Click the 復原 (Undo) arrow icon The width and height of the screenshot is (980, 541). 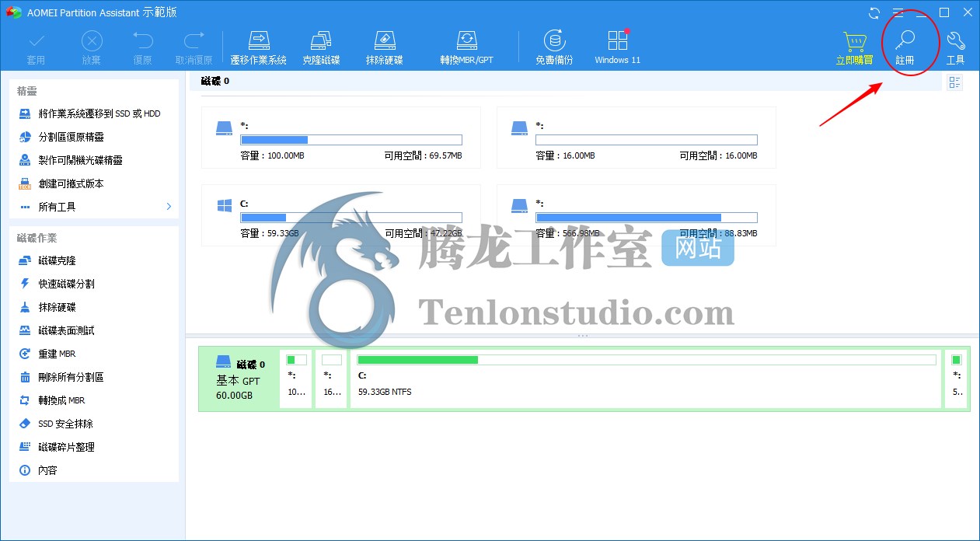(142, 40)
